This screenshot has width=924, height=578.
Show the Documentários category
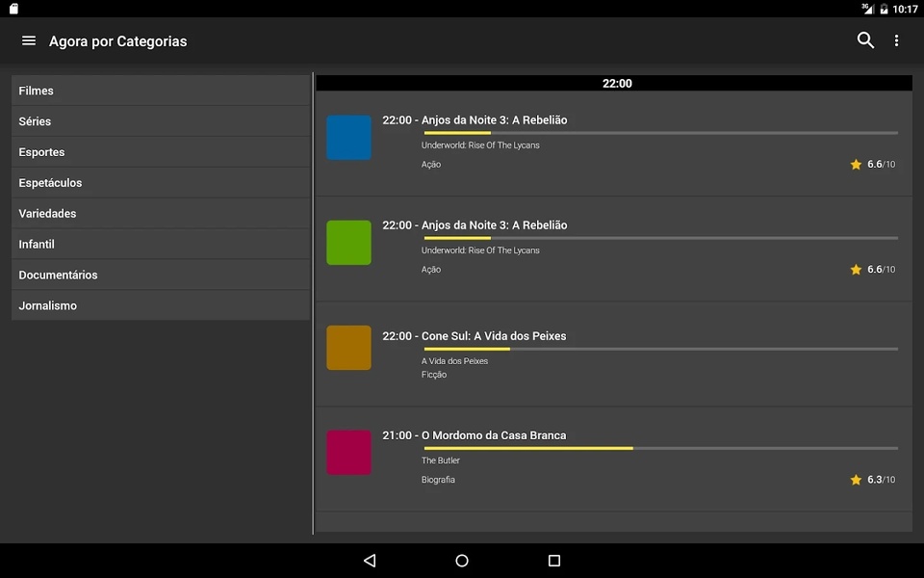tap(161, 275)
